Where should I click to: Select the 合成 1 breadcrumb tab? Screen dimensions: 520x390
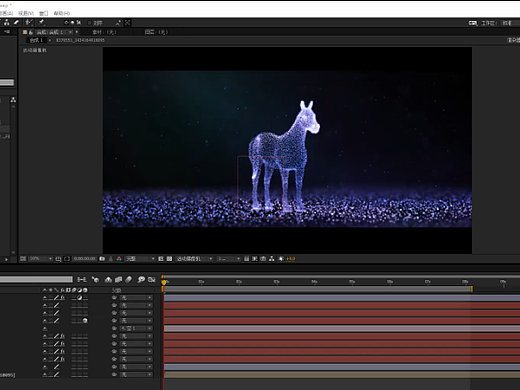[x=36, y=40]
